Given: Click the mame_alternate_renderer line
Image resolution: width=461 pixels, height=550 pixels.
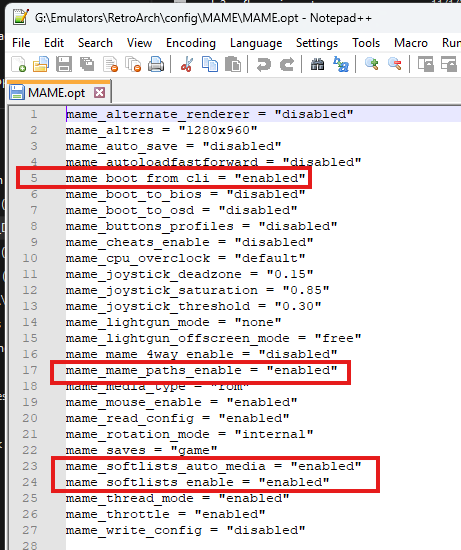Looking at the screenshot, I should coord(209,114).
